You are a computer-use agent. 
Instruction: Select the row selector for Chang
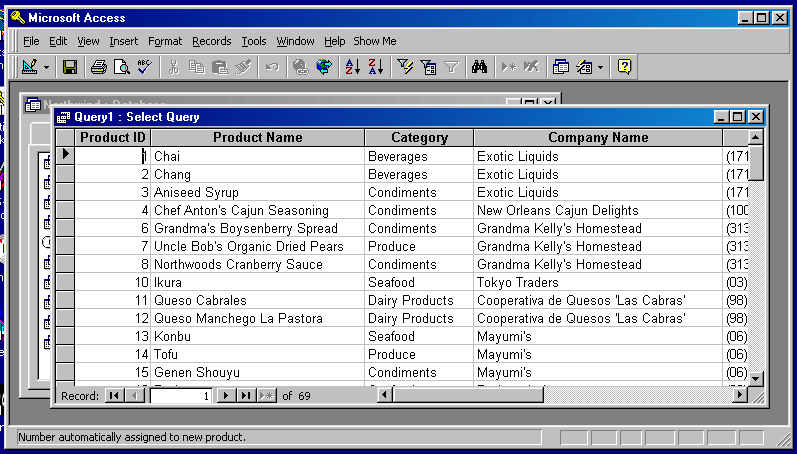pos(65,174)
